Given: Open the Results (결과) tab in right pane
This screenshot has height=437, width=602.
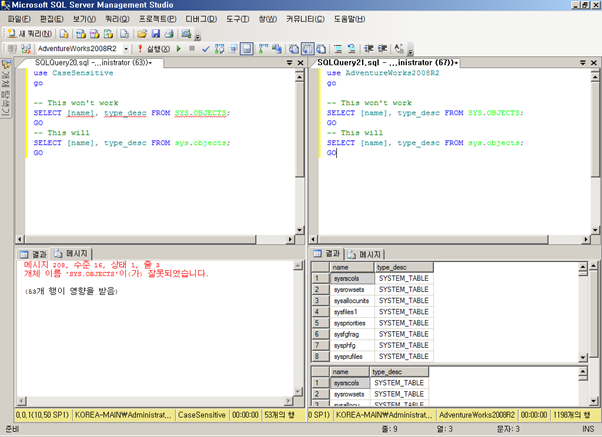Looking at the screenshot, I should (x=326, y=253).
